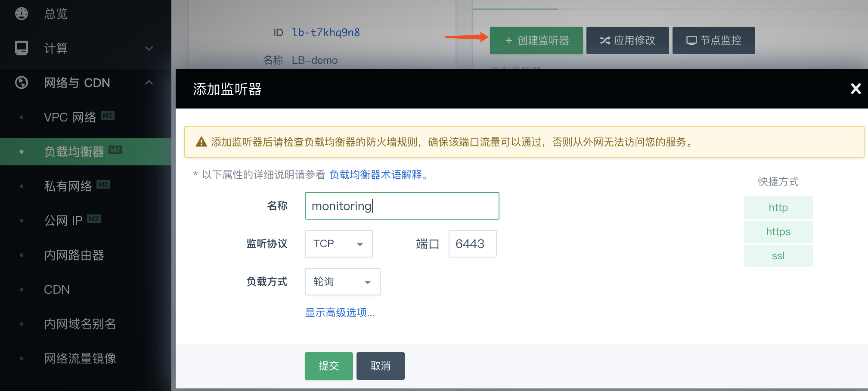Screen dimensions: 868x391
Task: Close the 添加监听器 dialog with X
Action: (856, 89)
